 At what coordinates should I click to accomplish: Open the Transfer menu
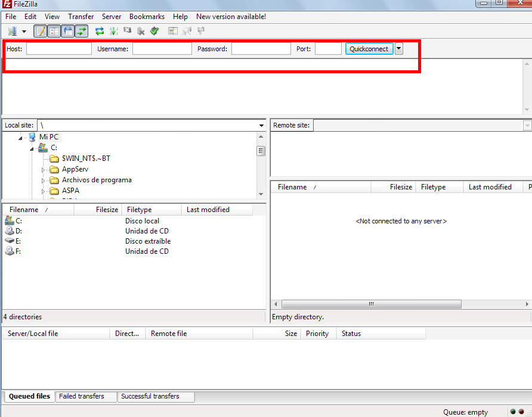pyautogui.click(x=81, y=17)
